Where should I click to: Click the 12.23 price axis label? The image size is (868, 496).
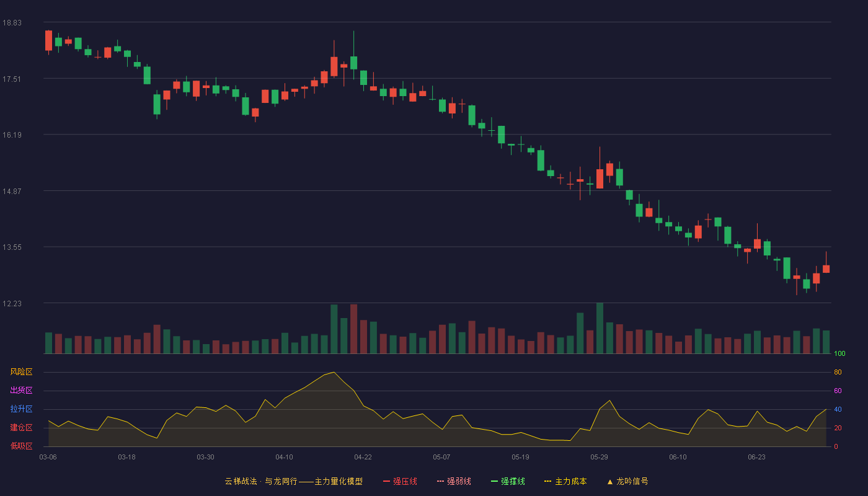click(x=12, y=303)
